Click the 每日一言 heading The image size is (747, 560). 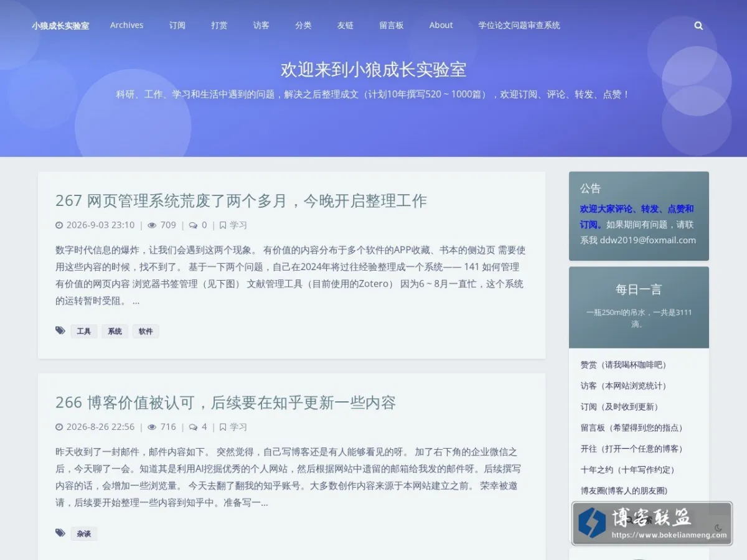pos(639,289)
